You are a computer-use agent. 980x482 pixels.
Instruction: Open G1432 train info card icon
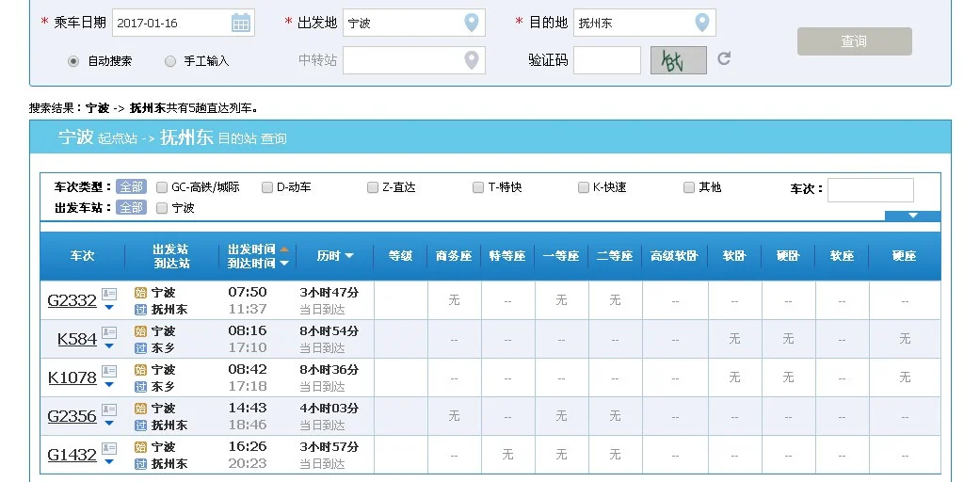click(109, 449)
